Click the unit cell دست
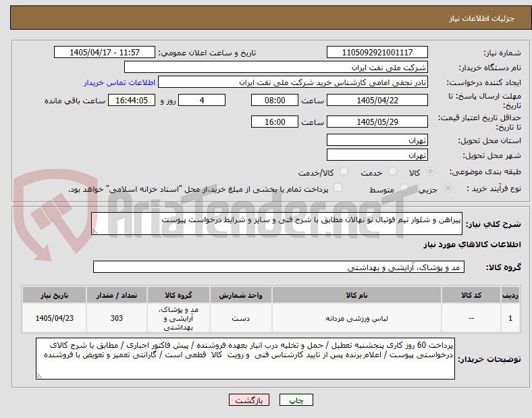The width and height of the screenshot is (532, 418). 240,318
